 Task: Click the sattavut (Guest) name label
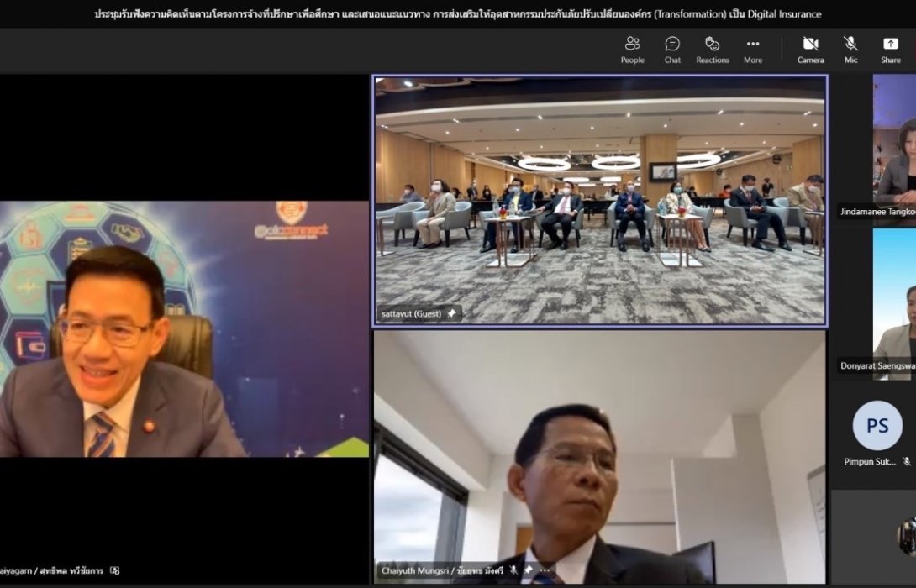[x=411, y=313]
